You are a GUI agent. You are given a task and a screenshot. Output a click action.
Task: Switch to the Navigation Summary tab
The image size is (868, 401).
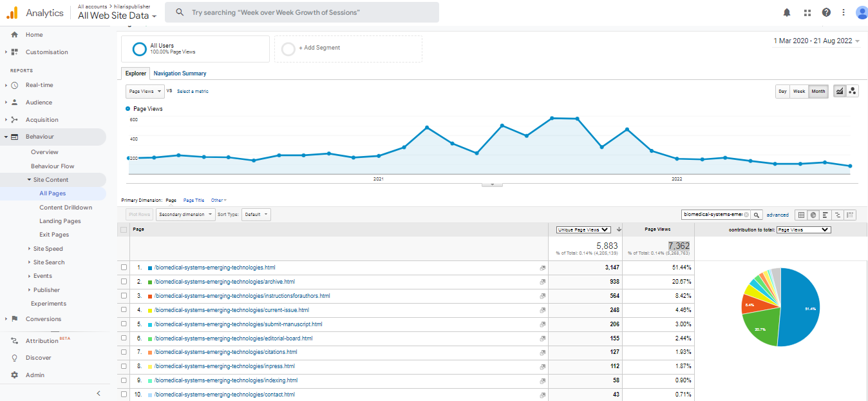180,73
